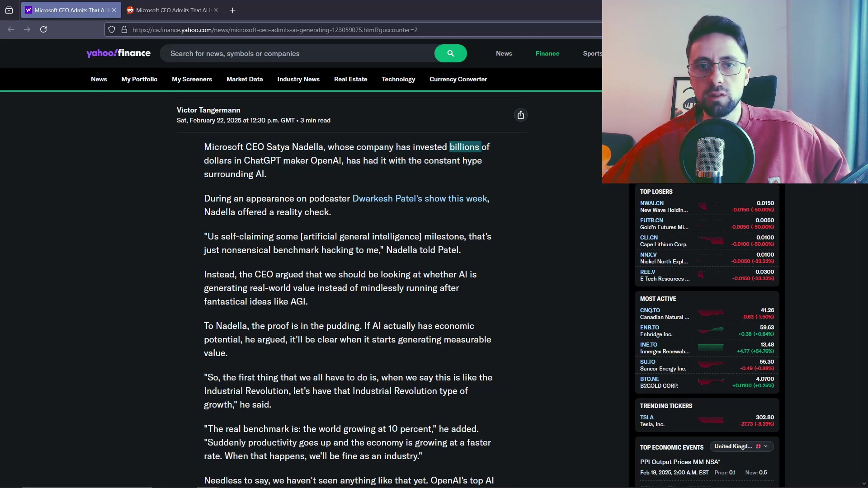The image size is (868, 488).
Task: Click the page scrollbar down arrow
Action: [863, 483]
